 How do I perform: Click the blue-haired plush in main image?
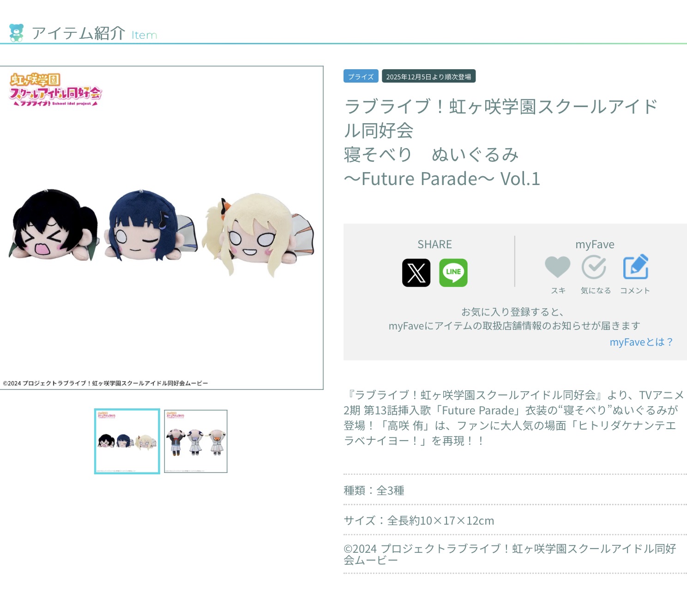point(150,225)
